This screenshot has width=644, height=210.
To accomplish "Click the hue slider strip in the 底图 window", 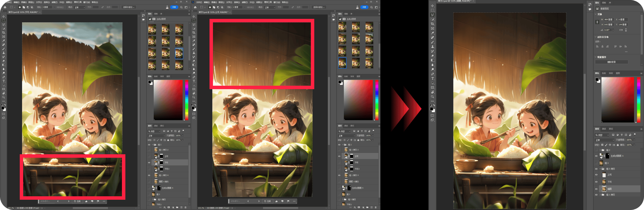I will 639,100.
